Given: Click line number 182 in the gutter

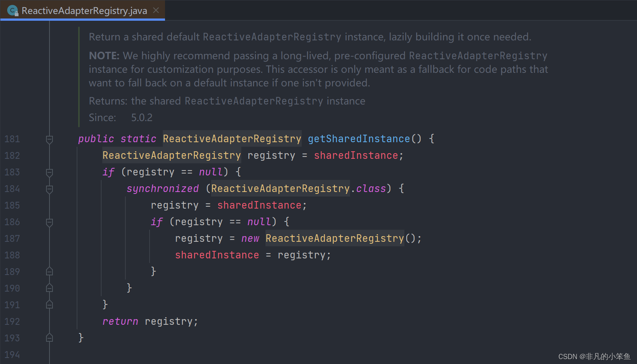Looking at the screenshot, I should [x=12, y=156].
